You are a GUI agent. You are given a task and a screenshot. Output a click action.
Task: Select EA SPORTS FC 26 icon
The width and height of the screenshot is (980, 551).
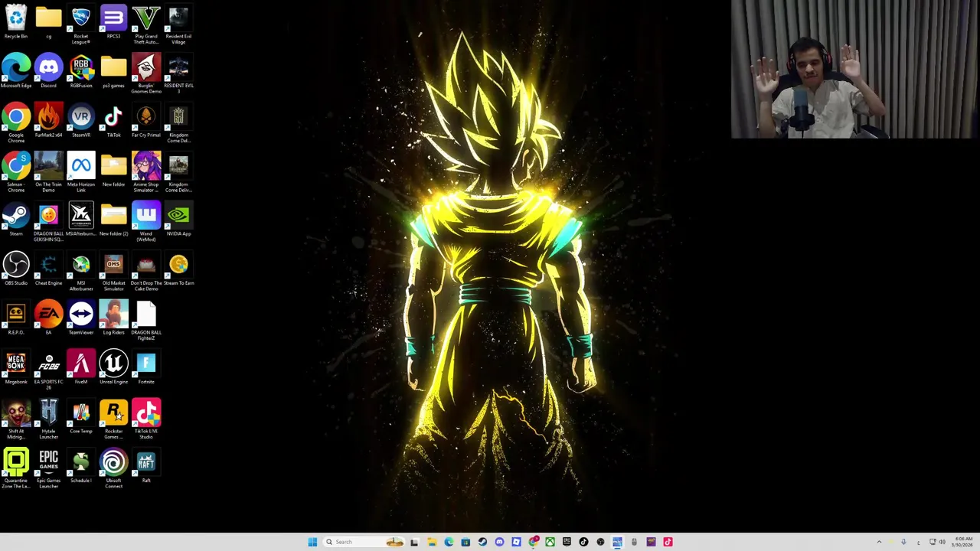pyautogui.click(x=48, y=370)
